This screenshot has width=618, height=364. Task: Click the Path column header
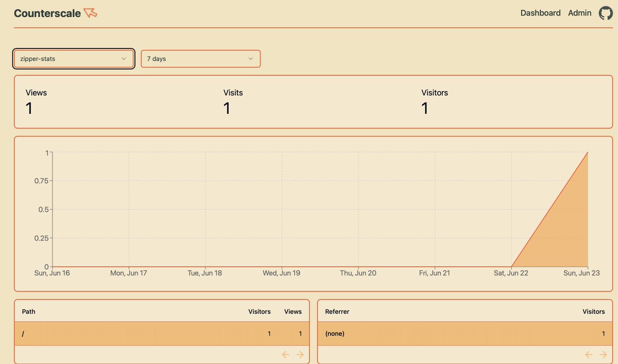click(x=29, y=311)
